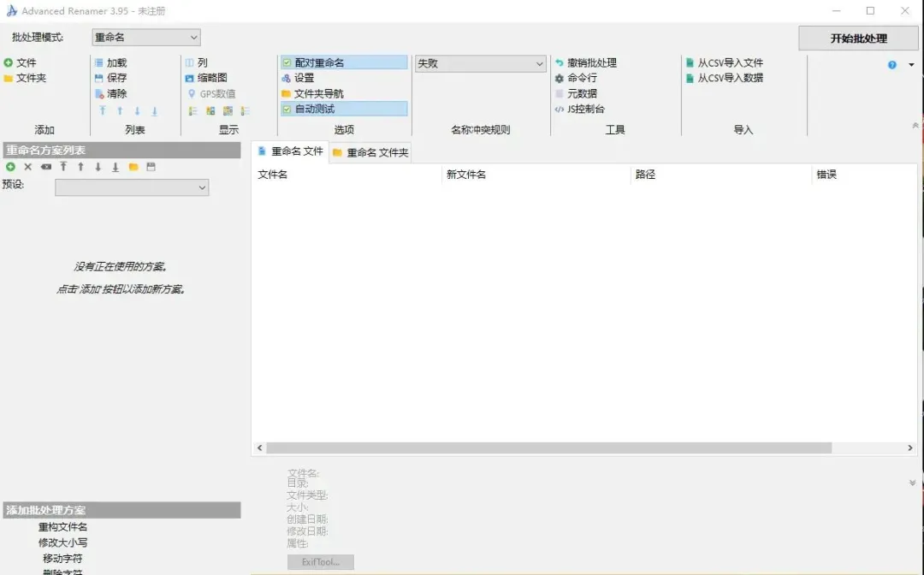
Task: Clear the list with 清除
Action: click(x=110, y=93)
